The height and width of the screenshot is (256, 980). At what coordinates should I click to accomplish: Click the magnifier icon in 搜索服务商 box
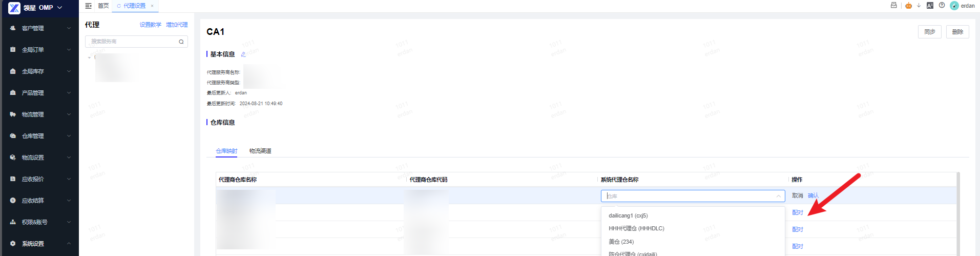[181, 42]
